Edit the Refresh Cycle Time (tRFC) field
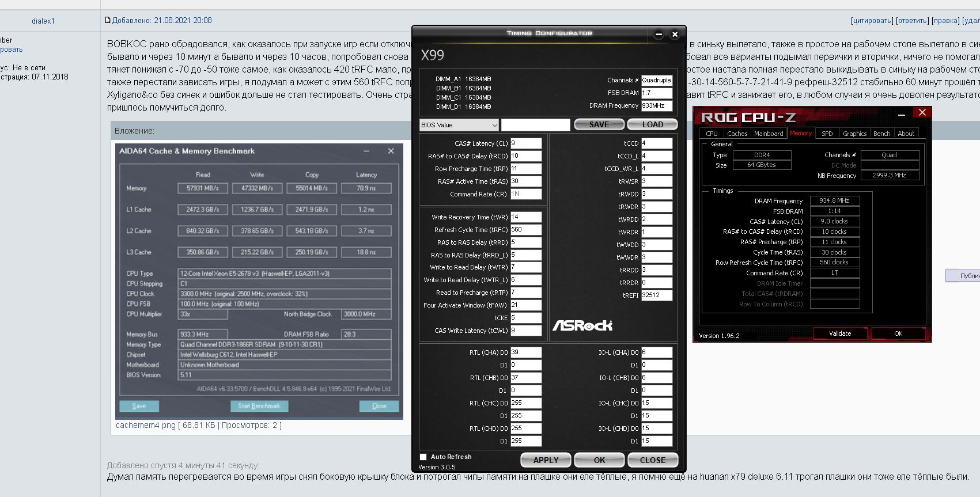980x497 pixels. (x=526, y=230)
